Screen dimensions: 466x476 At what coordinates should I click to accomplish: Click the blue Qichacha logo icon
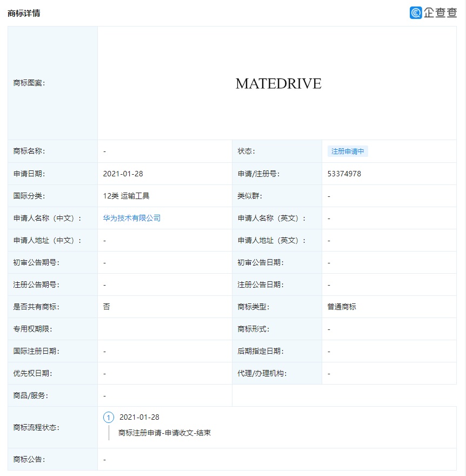[415, 12]
